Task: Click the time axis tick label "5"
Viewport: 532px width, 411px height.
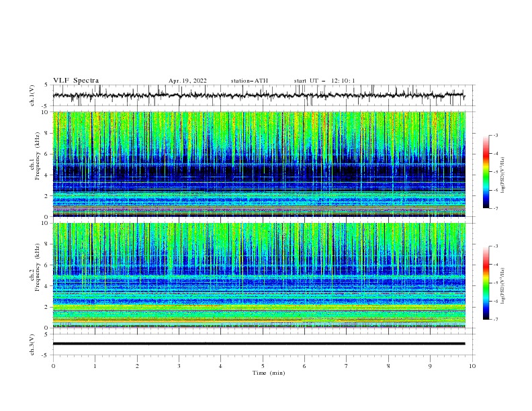Action: point(263,366)
